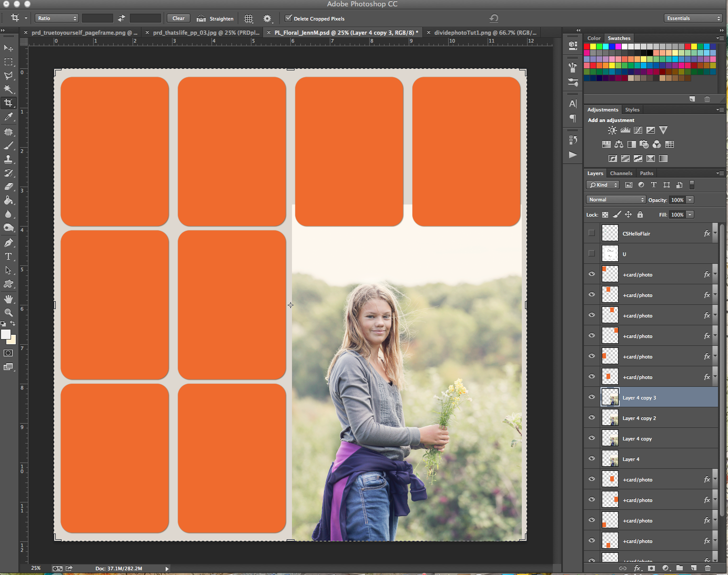Select the Zoom tool
This screenshot has width=728, height=575.
coord(8,312)
